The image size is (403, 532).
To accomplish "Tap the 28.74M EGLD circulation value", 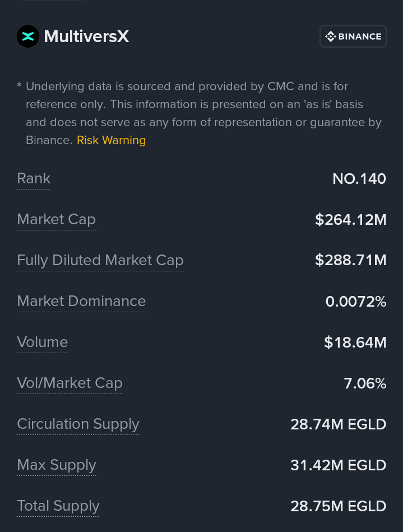I will pos(338,424).
